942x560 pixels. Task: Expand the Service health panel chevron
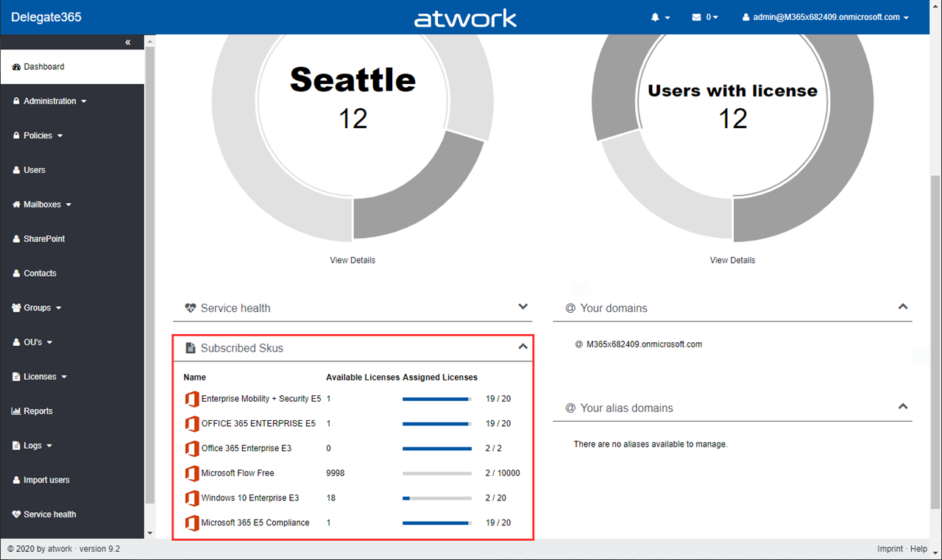(x=523, y=307)
